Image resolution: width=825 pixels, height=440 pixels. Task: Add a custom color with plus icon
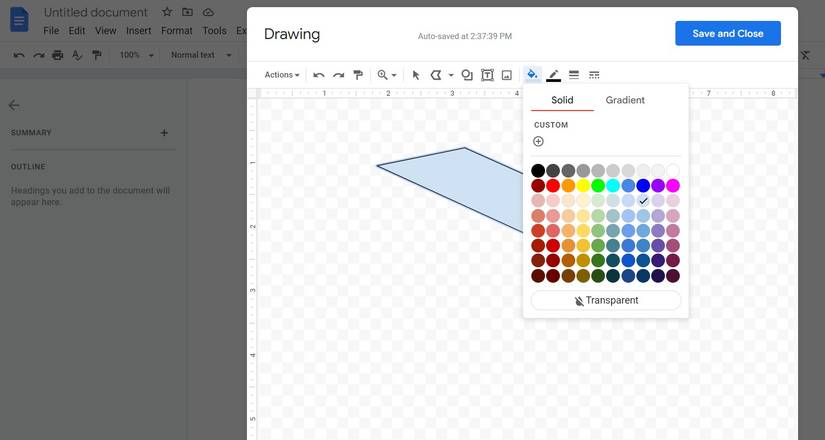[538, 141]
